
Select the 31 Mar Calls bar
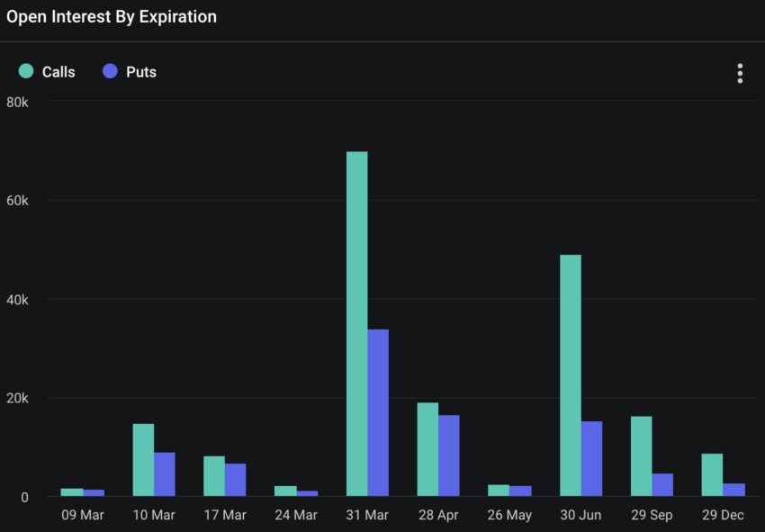pyautogui.click(x=356, y=323)
